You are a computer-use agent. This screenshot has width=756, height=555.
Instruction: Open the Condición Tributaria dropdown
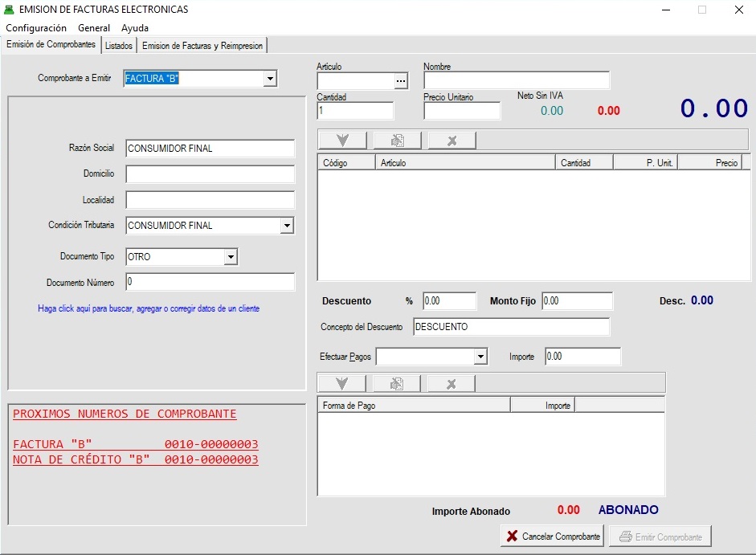(x=287, y=226)
